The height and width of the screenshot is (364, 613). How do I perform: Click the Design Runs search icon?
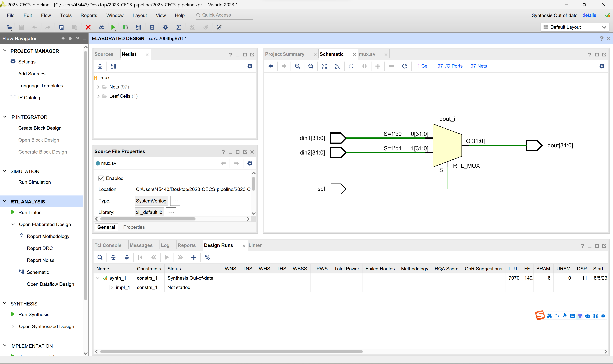pos(100,257)
